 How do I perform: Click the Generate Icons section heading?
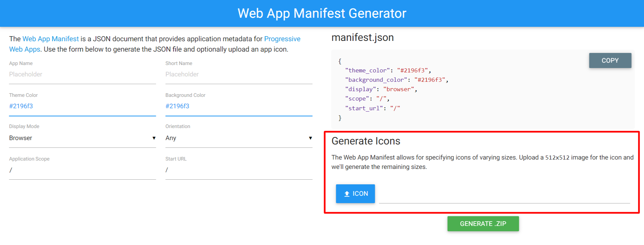pyautogui.click(x=366, y=141)
